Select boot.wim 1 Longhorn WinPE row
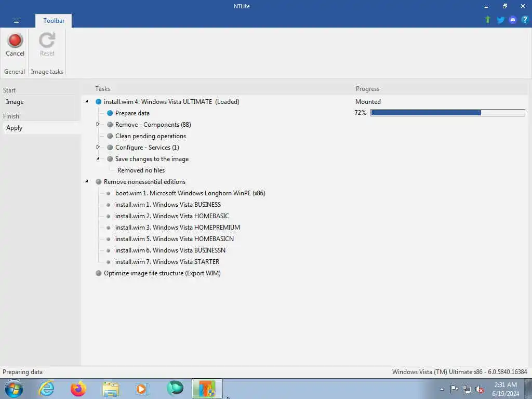This screenshot has height=399, width=532. point(190,193)
